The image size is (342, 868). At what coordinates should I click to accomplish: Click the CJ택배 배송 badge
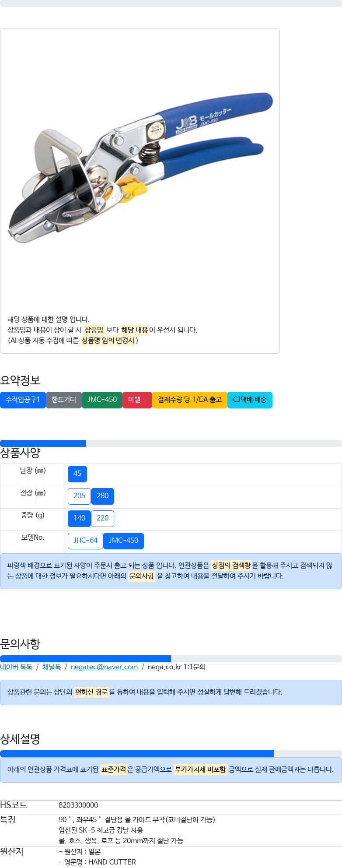[x=250, y=400]
